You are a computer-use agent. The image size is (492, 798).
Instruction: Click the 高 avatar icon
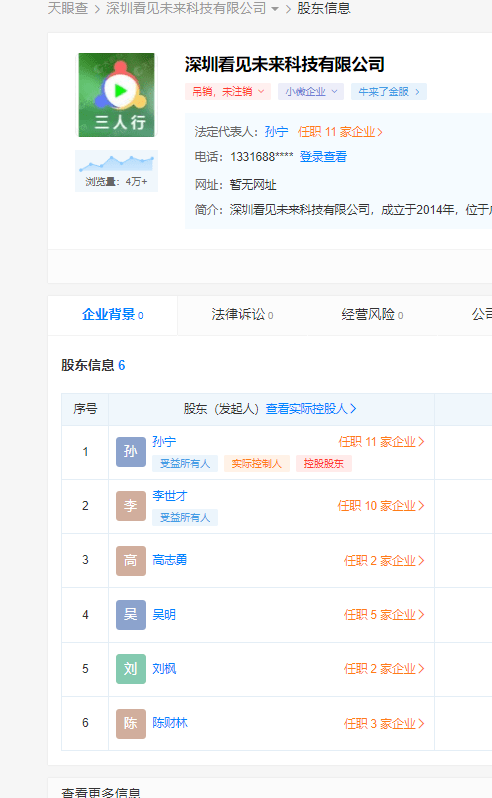(131, 561)
